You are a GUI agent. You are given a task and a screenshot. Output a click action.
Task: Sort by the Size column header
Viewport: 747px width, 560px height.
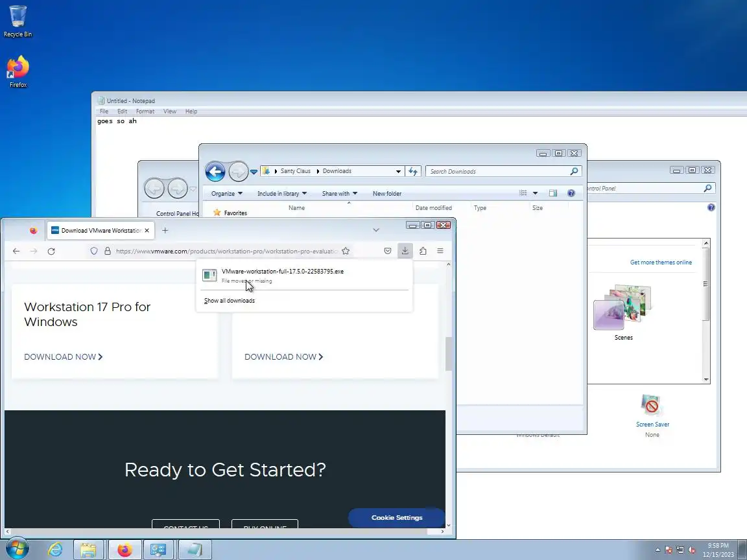pyautogui.click(x=538, y=207)
